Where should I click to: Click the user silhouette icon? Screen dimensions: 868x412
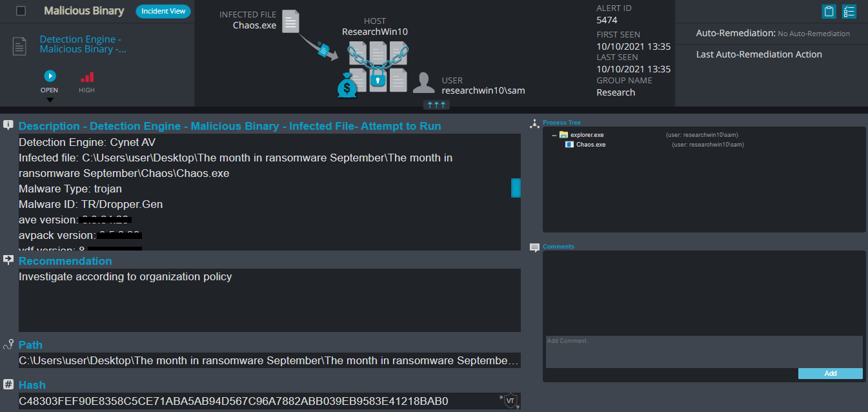point(423,84)
